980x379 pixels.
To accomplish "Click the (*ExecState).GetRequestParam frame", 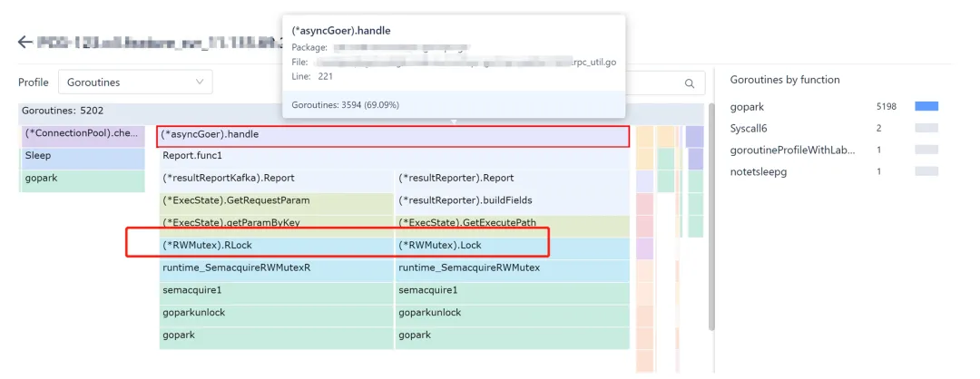I will tap(276, 200).
